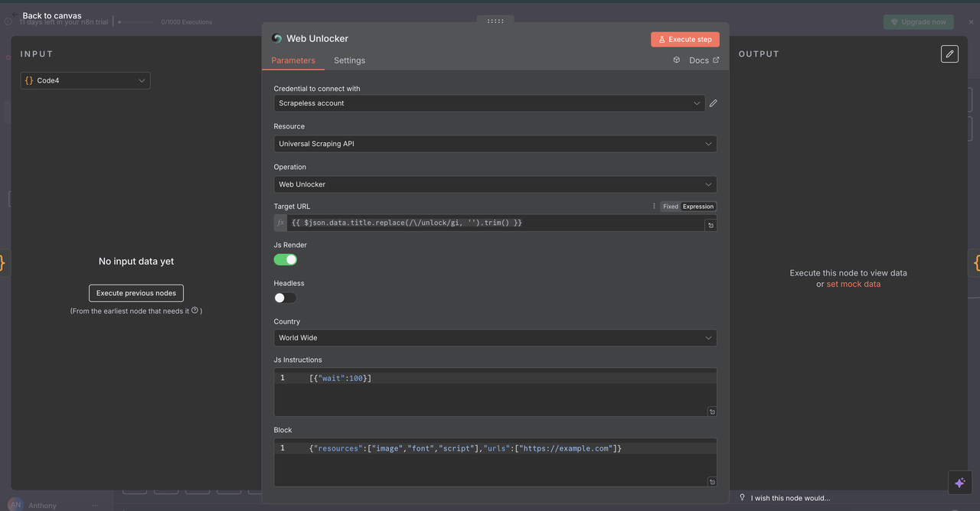Click the 'No input data yet' text
The image size is (980, 511).
pos(136,262)
